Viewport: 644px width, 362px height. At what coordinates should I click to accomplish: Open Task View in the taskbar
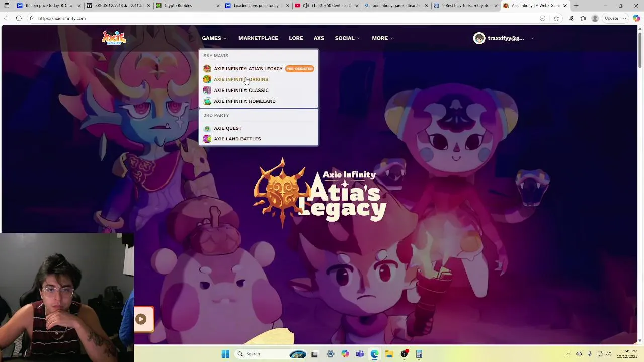pyautogui.click(x=314, y=354)
